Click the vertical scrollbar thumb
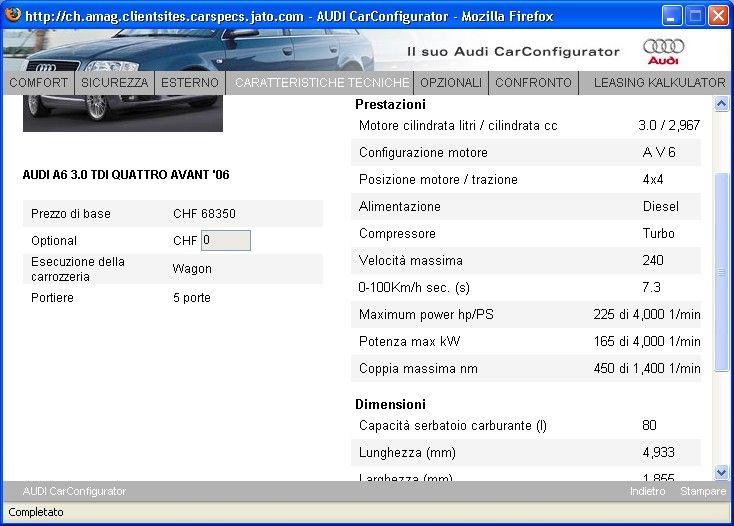Image resolution: width=734 pixels, height=526 pixels. tap(721, 272)
